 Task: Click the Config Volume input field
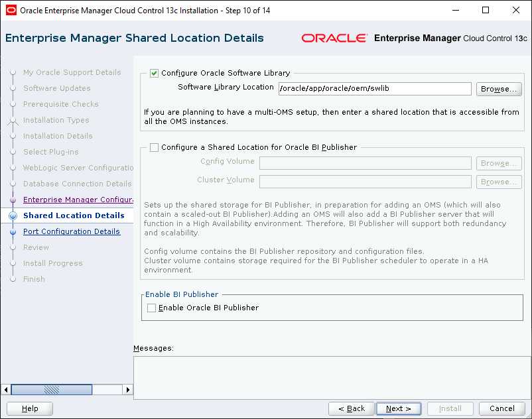(x=365, y=163)
